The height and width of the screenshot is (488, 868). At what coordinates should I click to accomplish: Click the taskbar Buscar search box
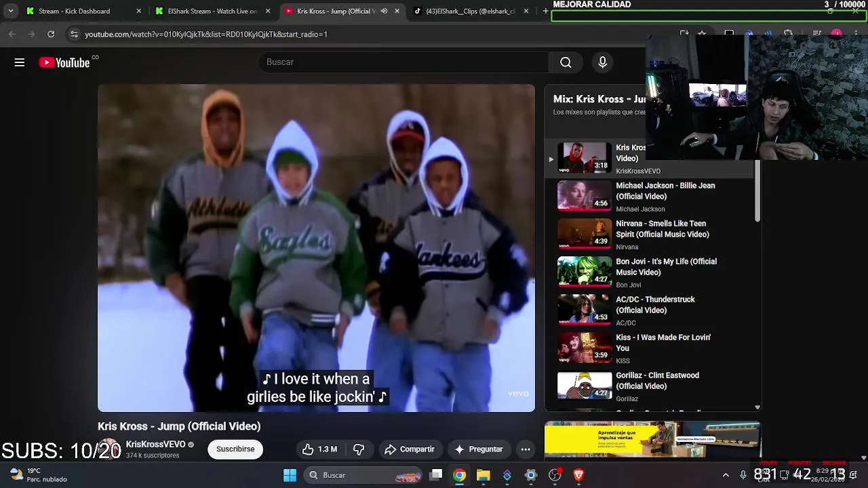(364, 475)
